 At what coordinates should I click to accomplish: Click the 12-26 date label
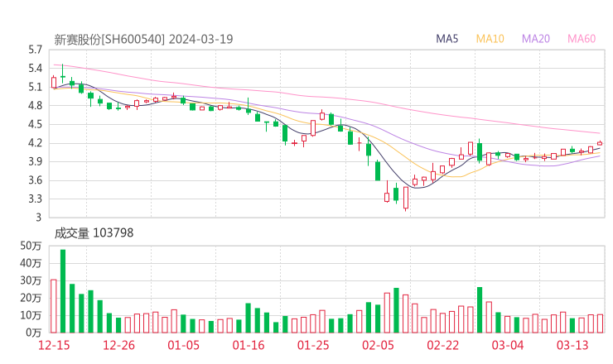[118, 345]
